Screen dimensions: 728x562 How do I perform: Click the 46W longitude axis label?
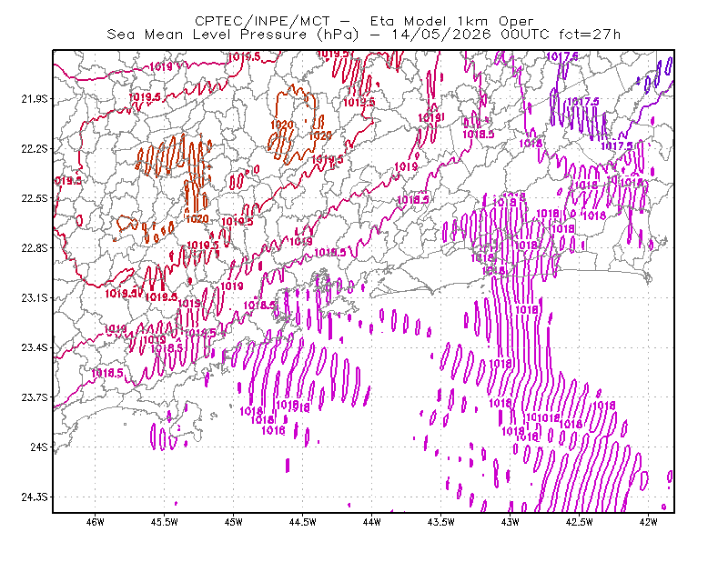pos(96,522)
